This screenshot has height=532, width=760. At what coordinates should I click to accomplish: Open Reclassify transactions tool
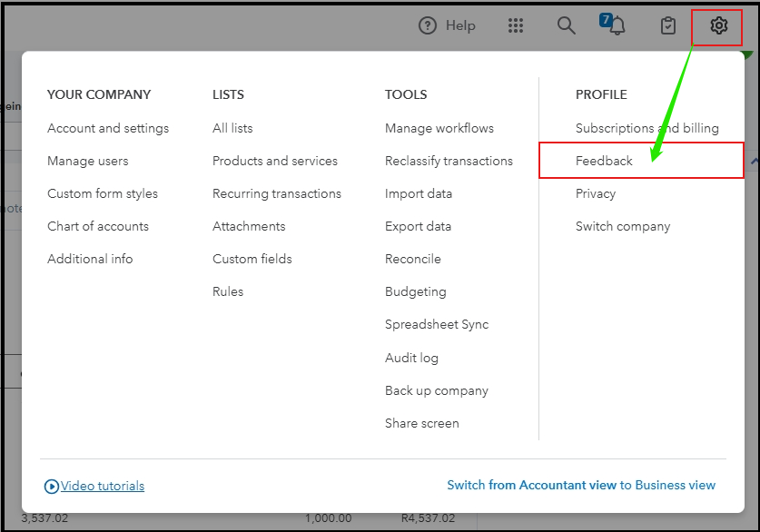tap(449, 161)
